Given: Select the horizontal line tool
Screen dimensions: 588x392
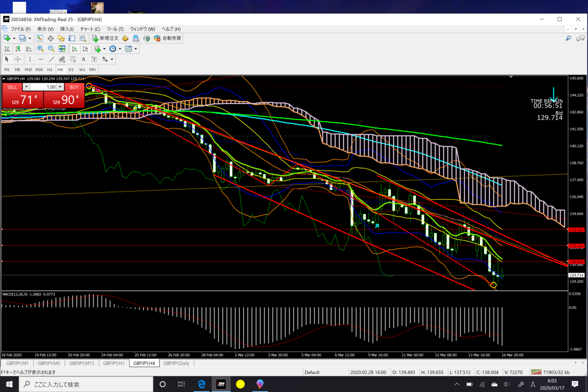Looking at the screenshot, I should [x=41, y=59].
